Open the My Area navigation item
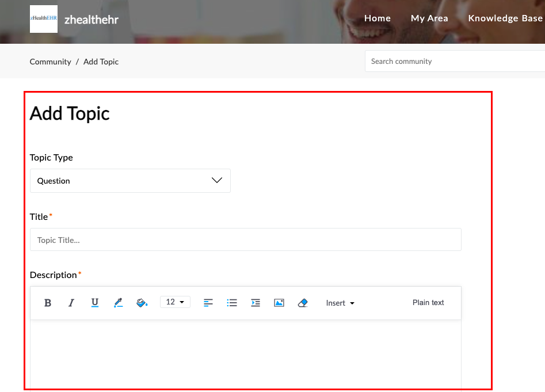 pos(429,18)
